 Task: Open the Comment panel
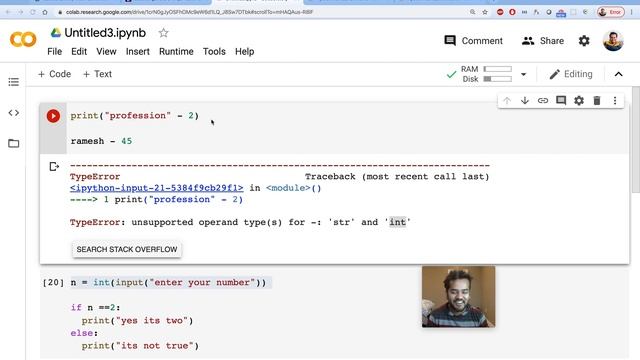click(473, 41)
